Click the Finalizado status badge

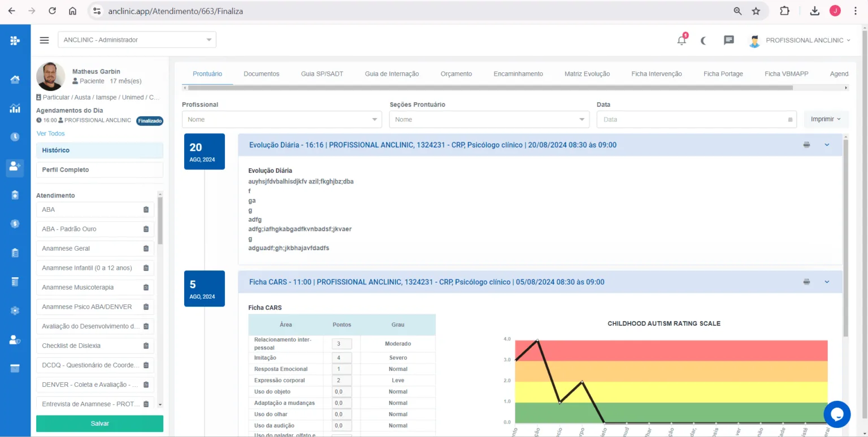[150, 121]
